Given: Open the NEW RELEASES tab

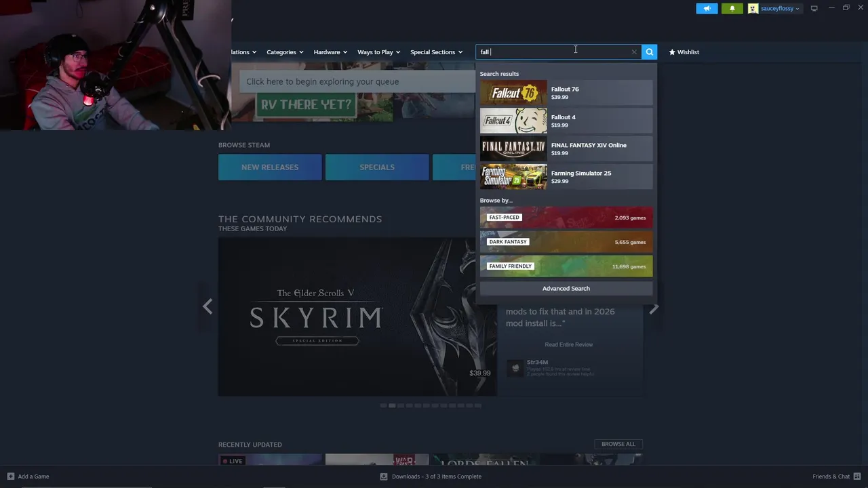Looking at the screenshot, I should pyautogui.click(x=270, y=167).
